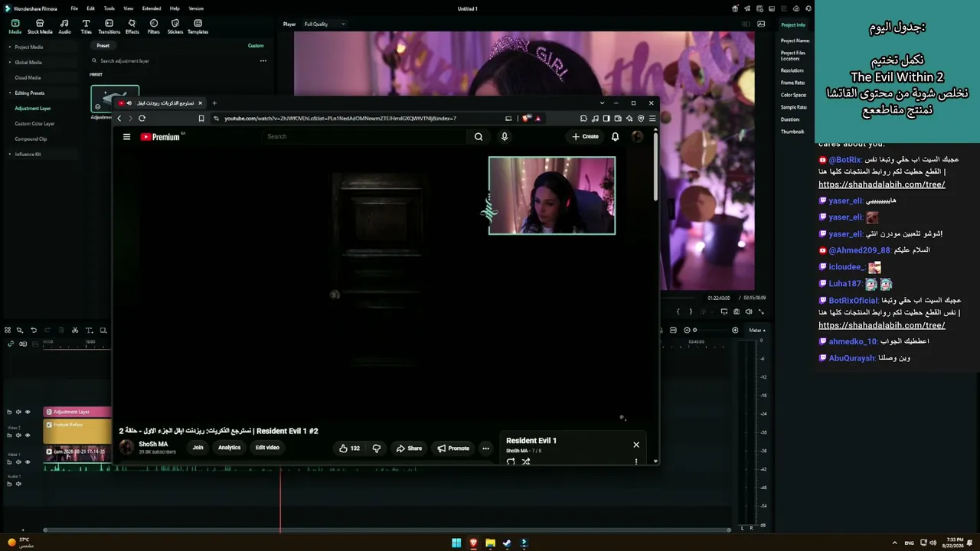Open the Media tab in Filmora
Image resolution: width=980 pixels, height=551 pixels.
point(15,27)
